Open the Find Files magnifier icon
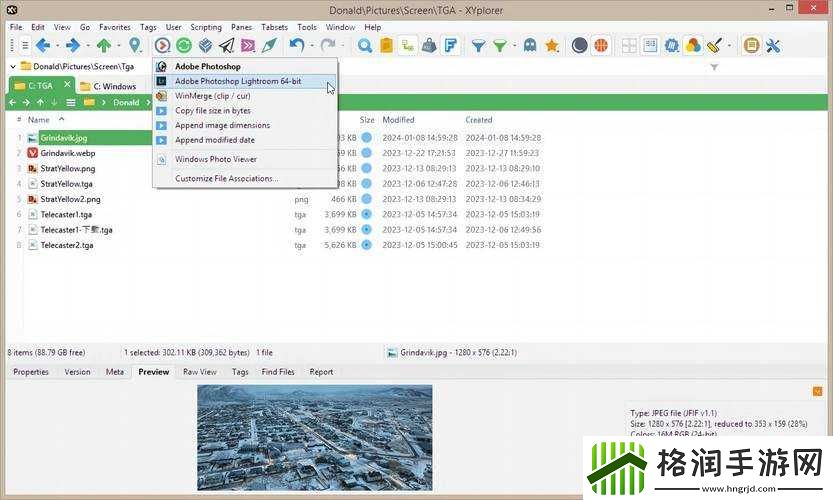Image resolution: width=833 pixels, height=500 pixels. tap(365, 46)
